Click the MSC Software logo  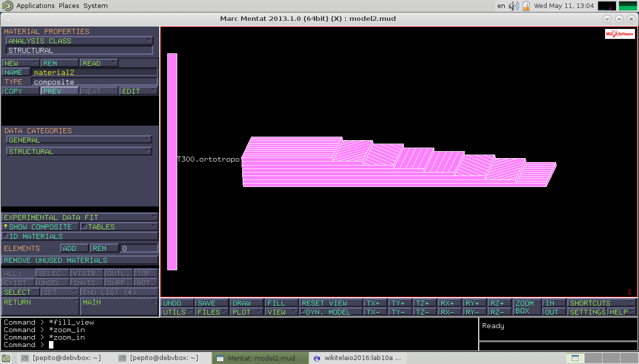click(620, 34)
